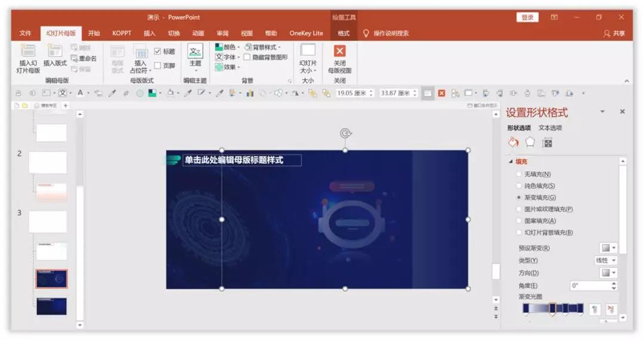
Task: Click the text box 文 icon in quick toolbar
Action: tap(63, 93)
